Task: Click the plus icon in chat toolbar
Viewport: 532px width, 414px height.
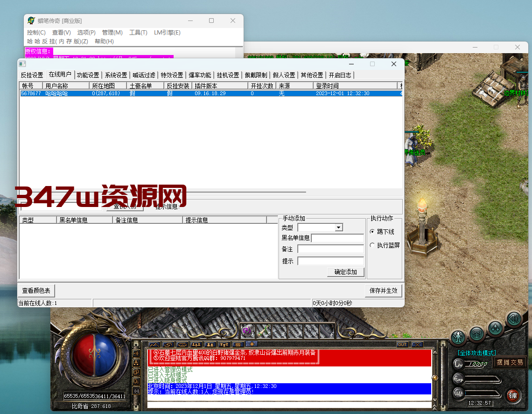Action: click(252, 344)
